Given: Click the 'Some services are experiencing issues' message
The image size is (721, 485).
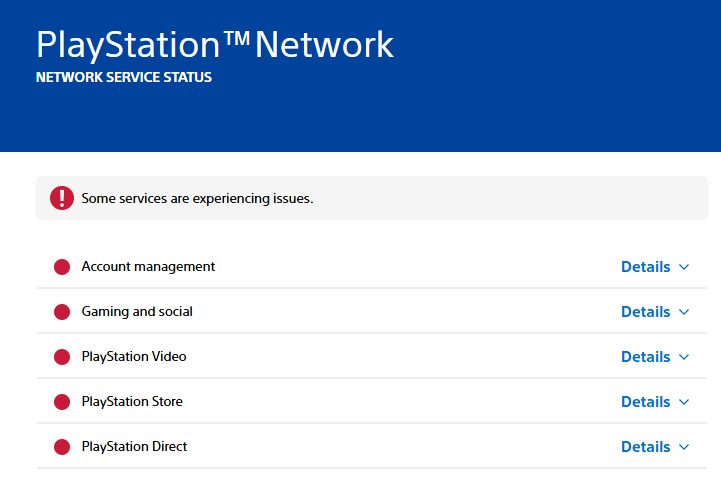Looking at the screenshot, I should 197,199.
